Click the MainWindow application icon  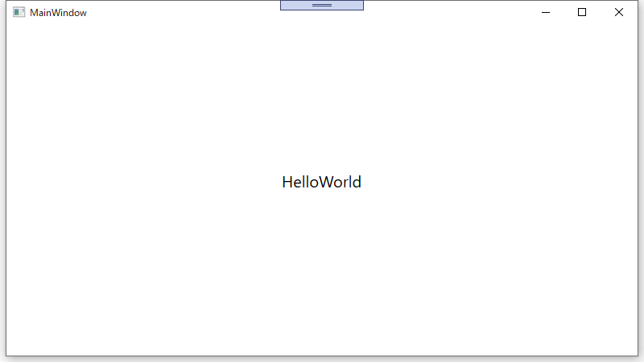19,12
